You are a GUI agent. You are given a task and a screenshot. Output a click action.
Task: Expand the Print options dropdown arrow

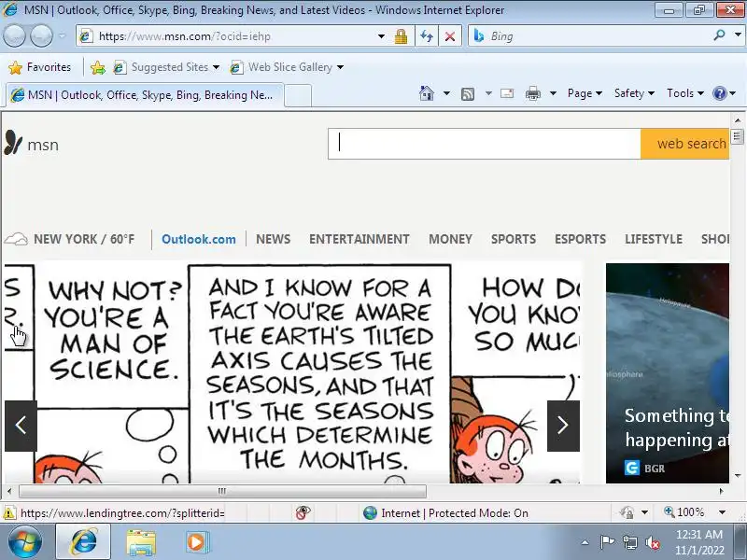553,93
